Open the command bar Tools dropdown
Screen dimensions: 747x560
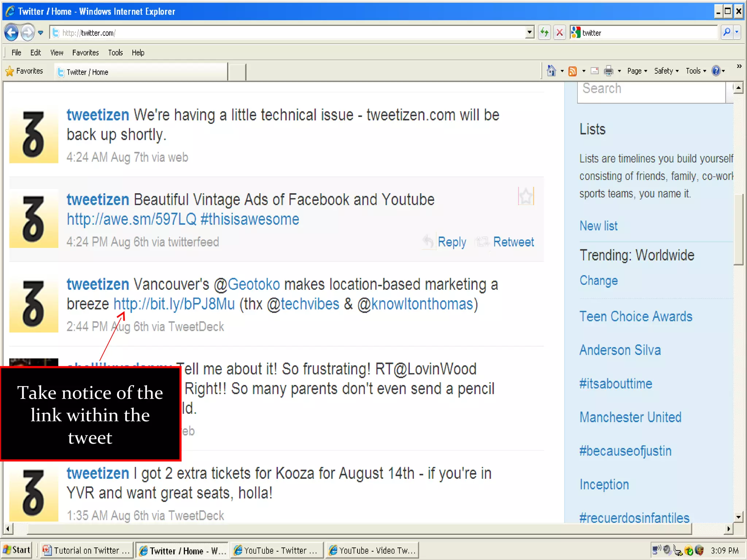coord(696,71)
